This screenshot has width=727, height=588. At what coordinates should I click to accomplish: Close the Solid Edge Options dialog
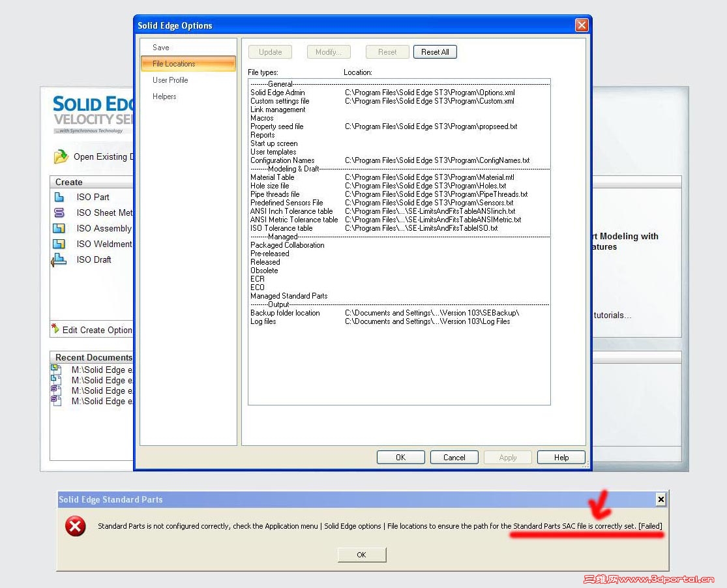click(x=582, y=25)
